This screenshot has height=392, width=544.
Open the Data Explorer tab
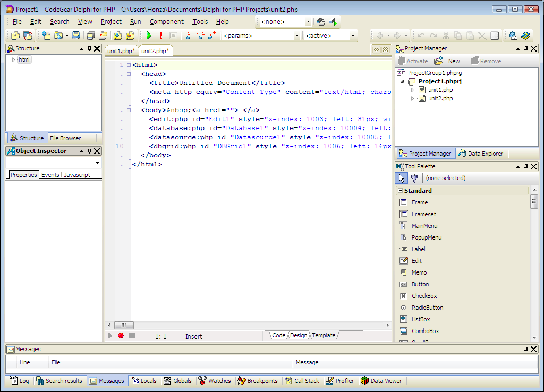[480, 154]
